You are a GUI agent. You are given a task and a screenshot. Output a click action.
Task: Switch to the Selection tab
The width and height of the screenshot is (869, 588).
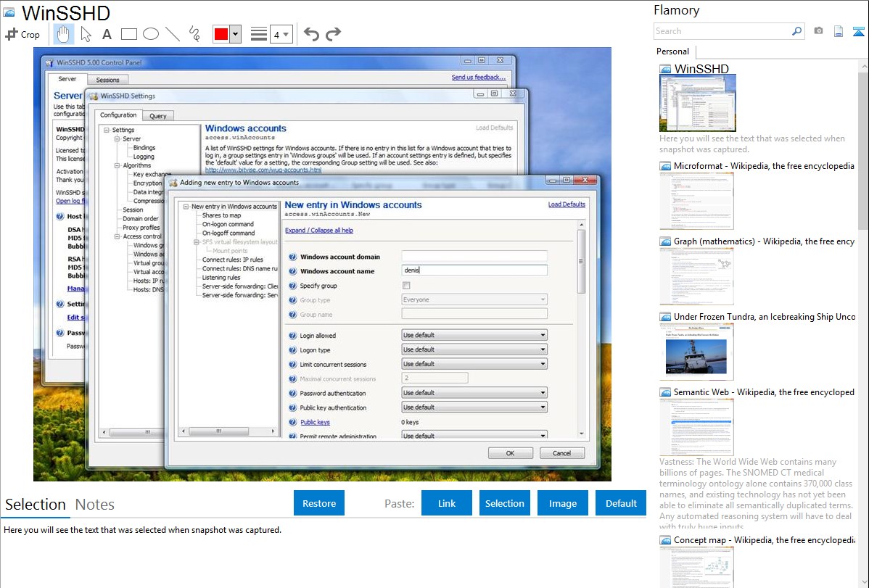click(36, 505)
